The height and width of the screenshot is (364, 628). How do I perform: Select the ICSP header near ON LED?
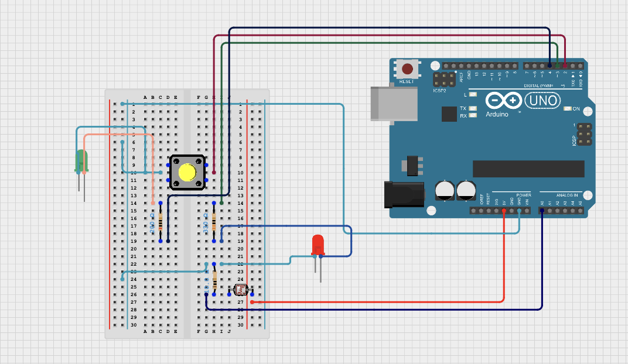click(x=583, y=134)
